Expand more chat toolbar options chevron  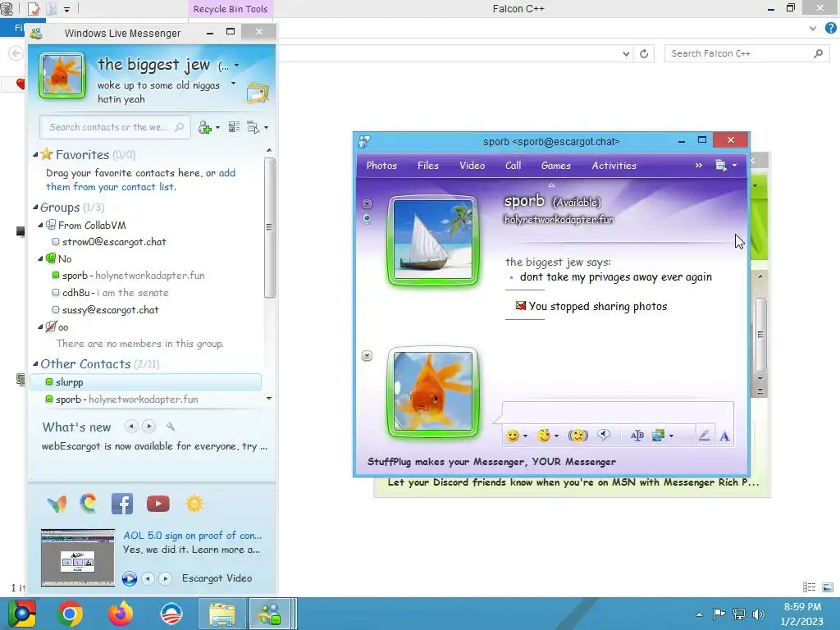[x=699, y=166]
